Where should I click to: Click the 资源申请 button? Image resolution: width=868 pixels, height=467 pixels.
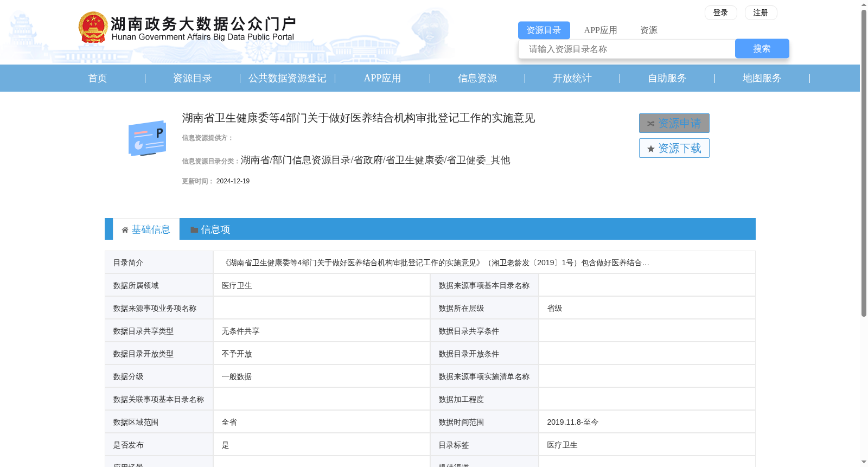674,123
